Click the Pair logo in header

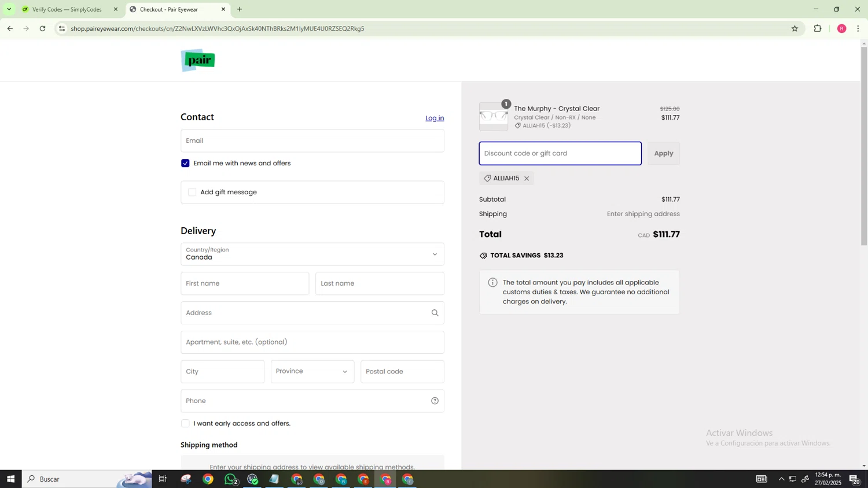tap(198, 60)
